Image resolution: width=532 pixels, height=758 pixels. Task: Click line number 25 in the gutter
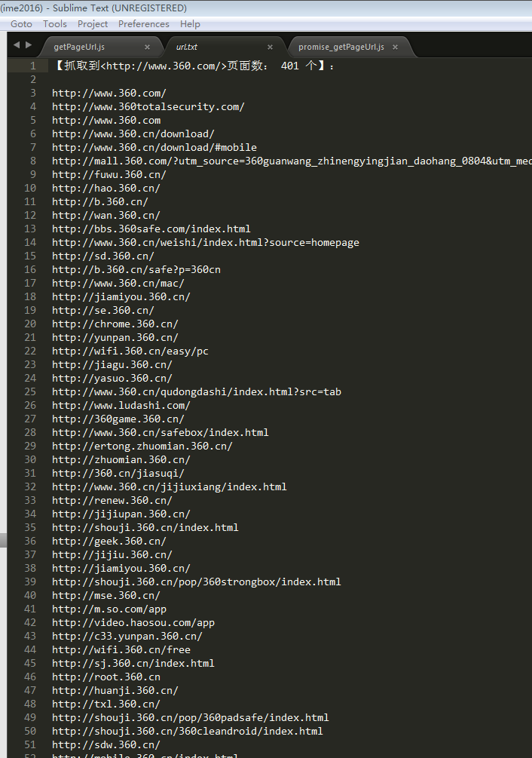coord(30,392)
